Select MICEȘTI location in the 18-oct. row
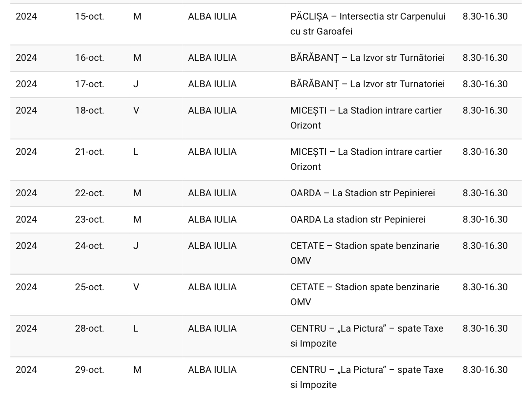 pyautogui.click(x=366, y=118)
